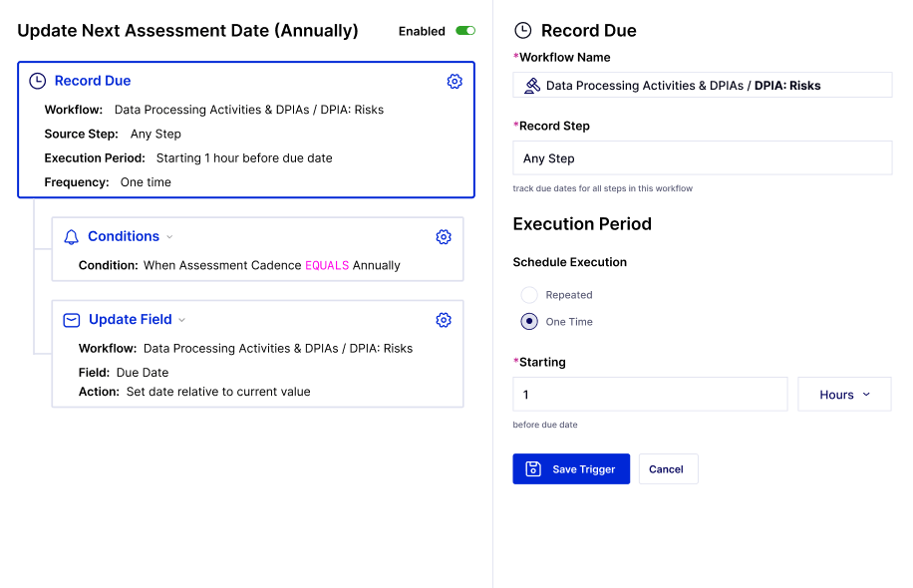The image size is (913, 588).
Task: Click the Update Field envelope icon
Action: pos(72,320)
